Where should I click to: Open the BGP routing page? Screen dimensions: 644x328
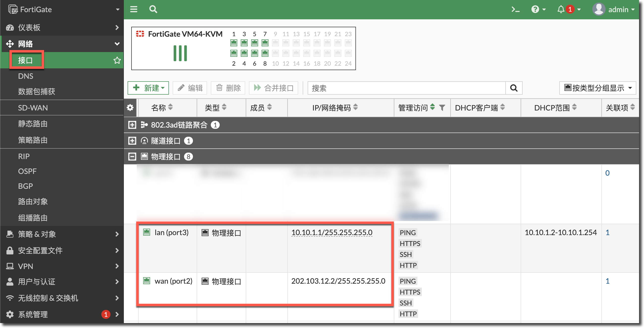tap(26, 186)
